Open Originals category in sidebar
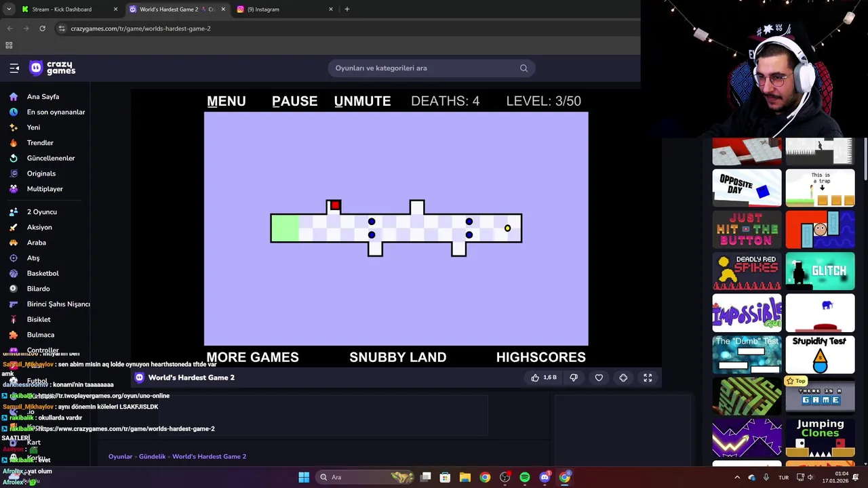 [x=41, y=174]
